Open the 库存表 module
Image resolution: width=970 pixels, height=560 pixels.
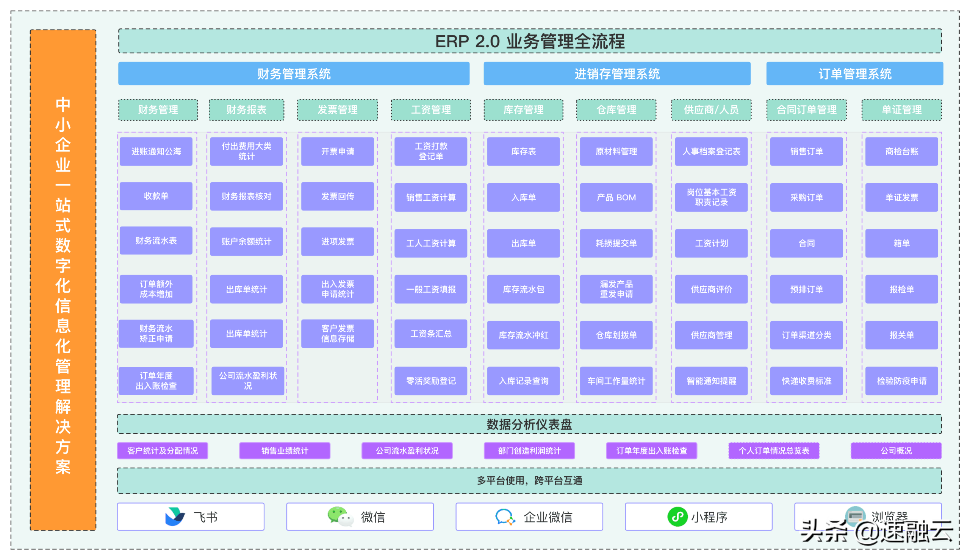point(523,151)
